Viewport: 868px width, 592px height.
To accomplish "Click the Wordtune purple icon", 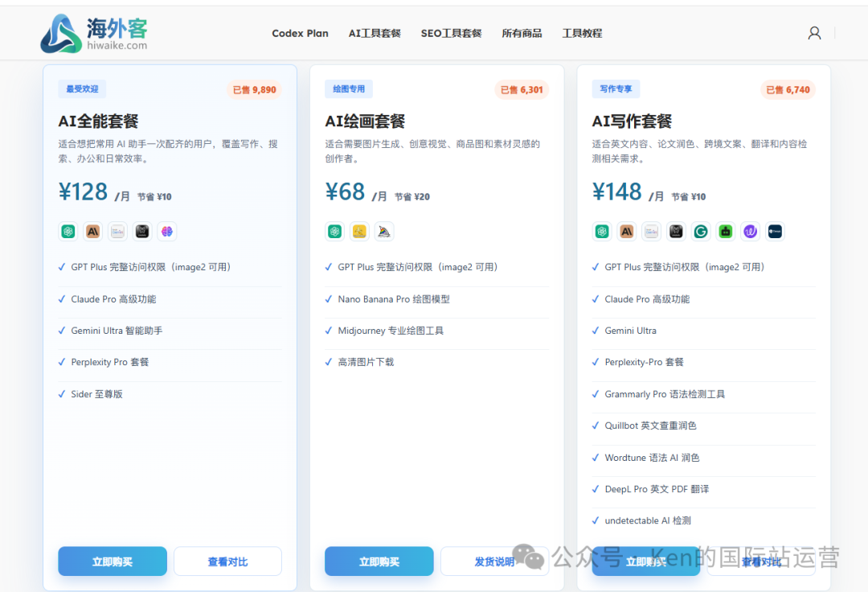I will point(750,232).
